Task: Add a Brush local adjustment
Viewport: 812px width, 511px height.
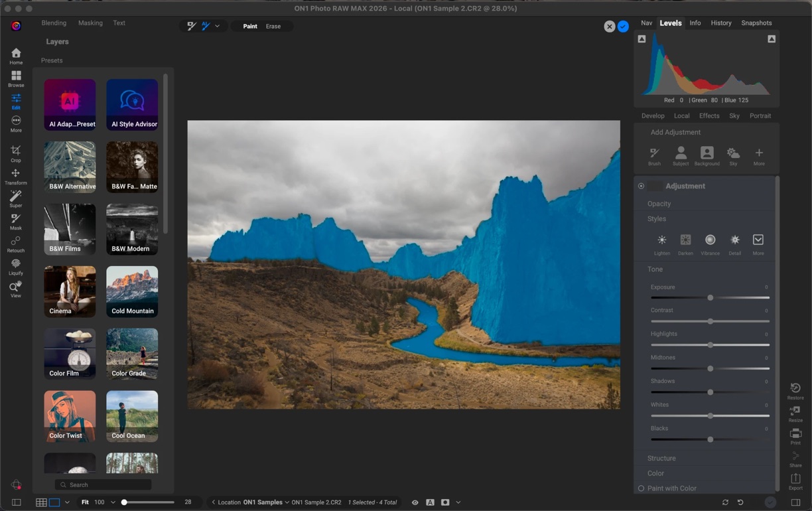Action: click(654, 156)
